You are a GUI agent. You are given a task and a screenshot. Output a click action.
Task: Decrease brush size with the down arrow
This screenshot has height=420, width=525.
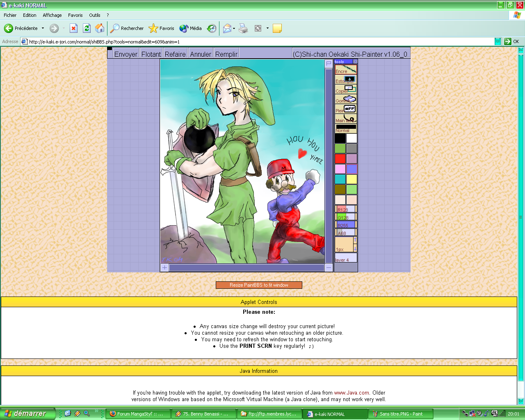355,248
